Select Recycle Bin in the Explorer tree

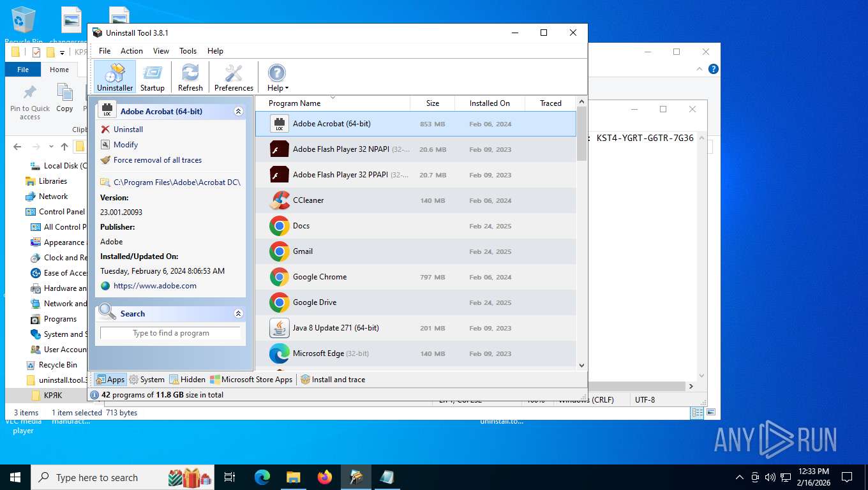[x=57, y=365]
